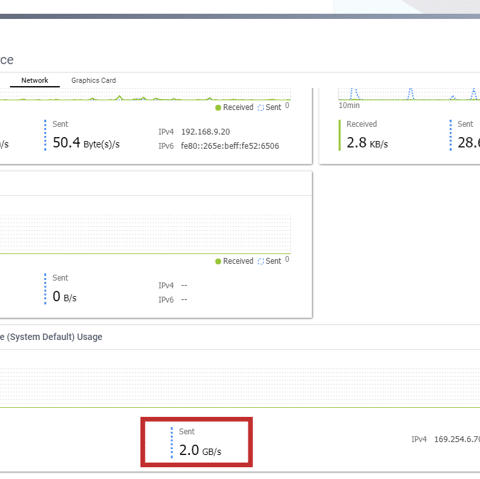This screenshot has width=480, height=479.
Task: Click the green Received legend dot in second graph
Action: point(218,261)
